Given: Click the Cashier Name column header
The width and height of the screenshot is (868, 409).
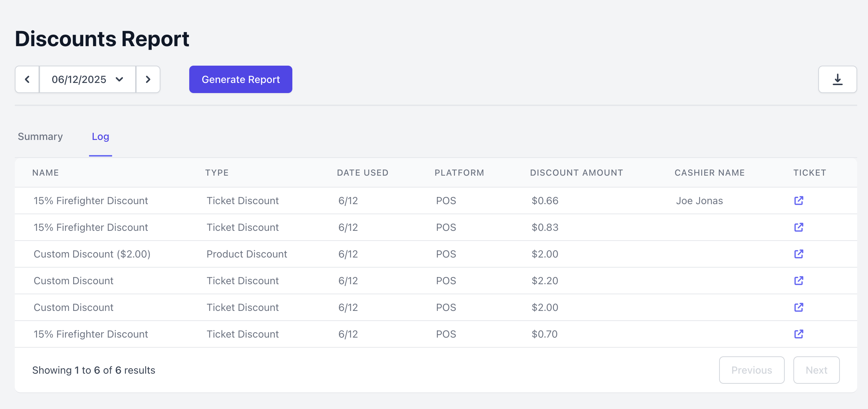Looking at the screenshot, I should click(x=709, y=173).
